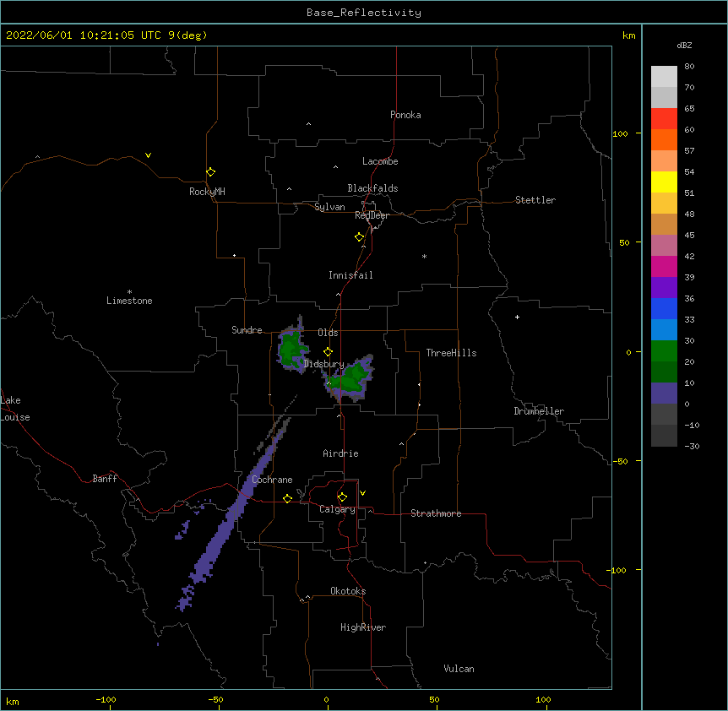Click the RedDeer city label
Viewport: 728px width, 711px height.
click(372, 215)
